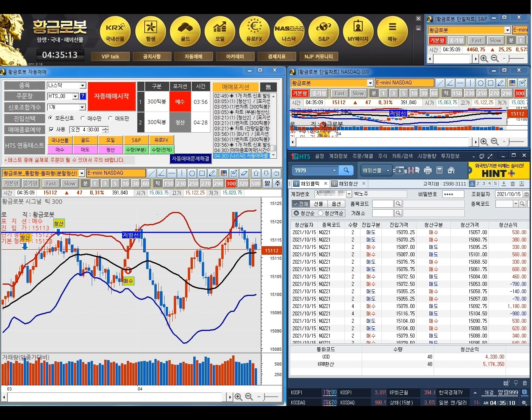Open the 항생 round gold icon
This screenshot has height=420, width=532.
click(150, 32)
